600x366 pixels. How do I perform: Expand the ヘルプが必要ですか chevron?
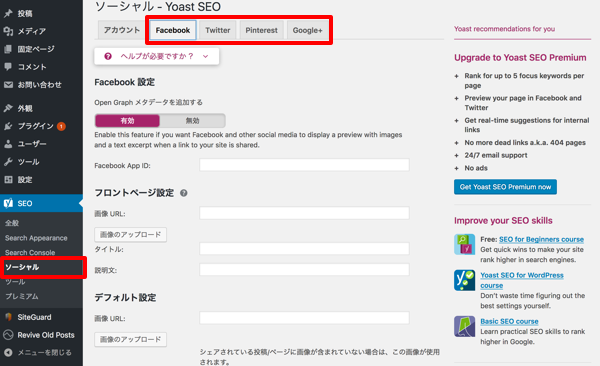coord(205,56)
